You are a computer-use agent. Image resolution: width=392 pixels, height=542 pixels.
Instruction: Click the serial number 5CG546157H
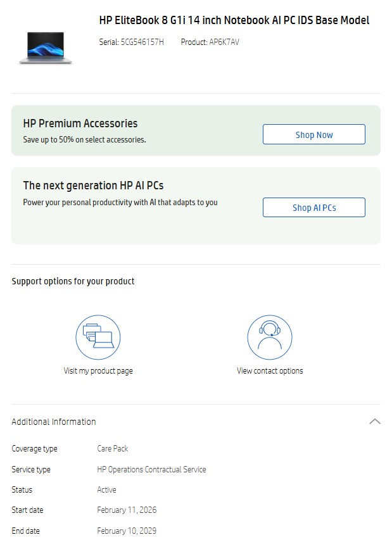click(x=142, y=42)
